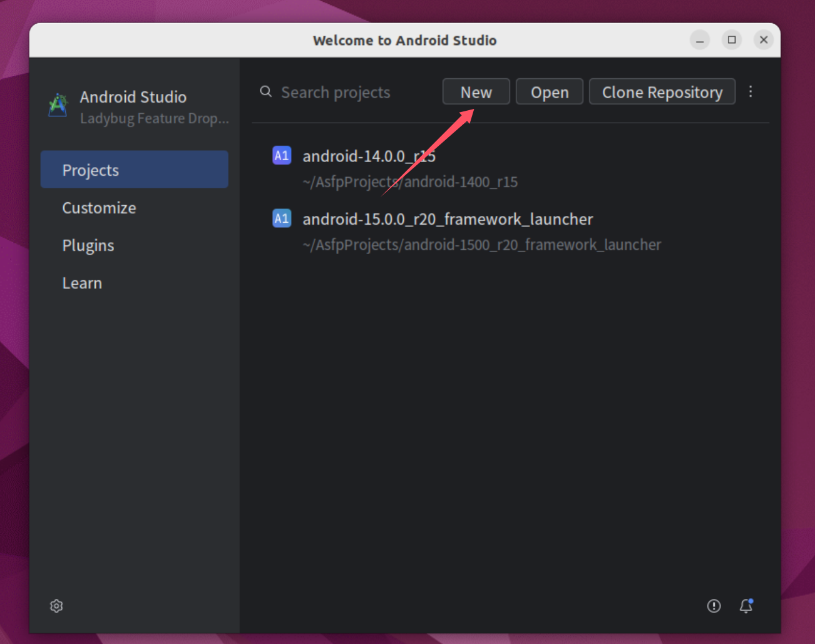Screen dimensions: 815x644
Task: Open the settings gear icon
Action: (56, 606)
